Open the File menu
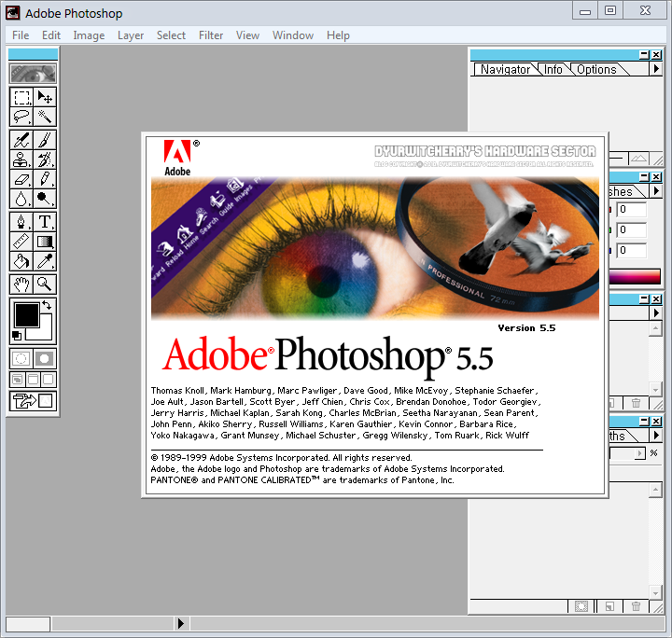The width and height of the screenshot is (672, 638). point(21,35)
